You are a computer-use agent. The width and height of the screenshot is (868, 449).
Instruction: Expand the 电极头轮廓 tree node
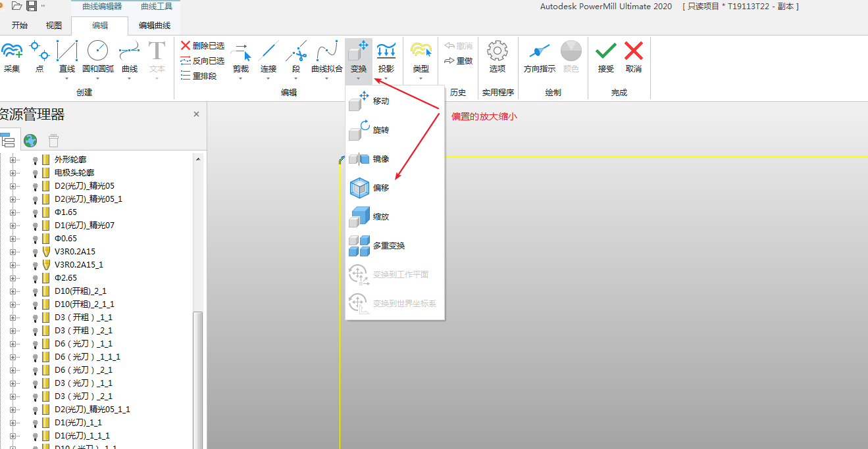(13, 173)
